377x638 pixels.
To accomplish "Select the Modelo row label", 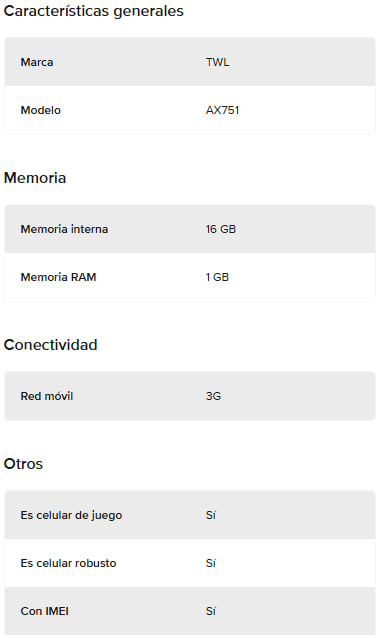I will (x=41, y=110).
